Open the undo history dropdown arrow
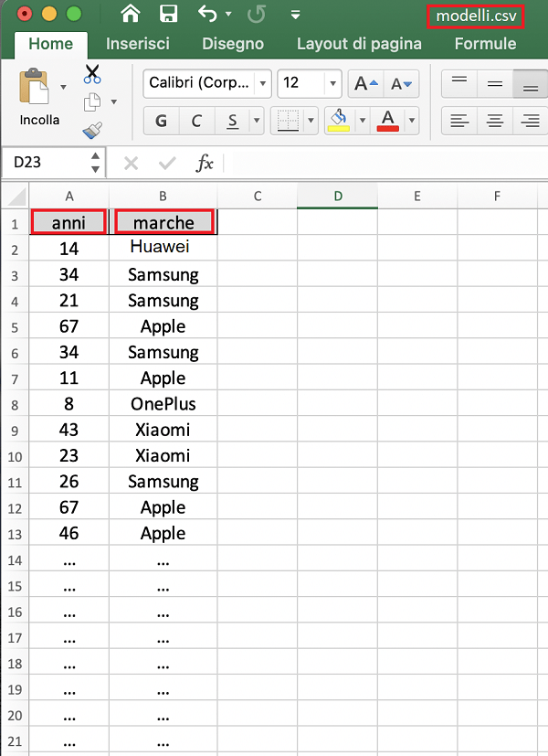 (x=228, y=14)
